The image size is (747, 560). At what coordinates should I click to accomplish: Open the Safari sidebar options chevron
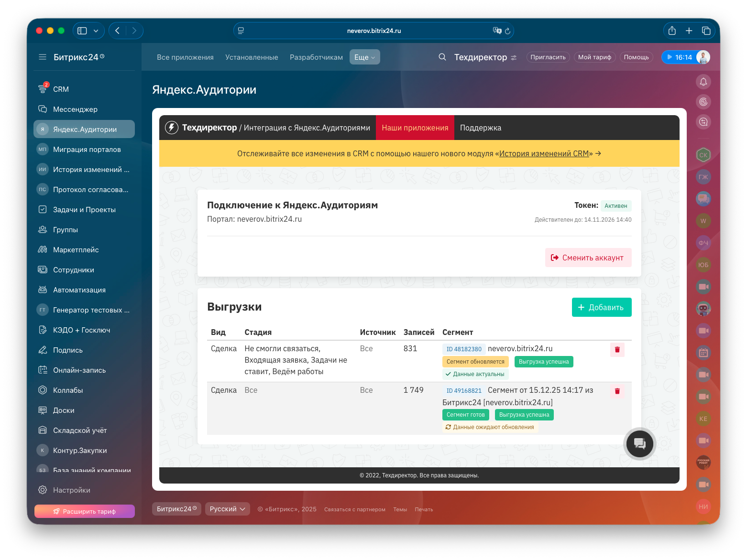click(96, 31)
